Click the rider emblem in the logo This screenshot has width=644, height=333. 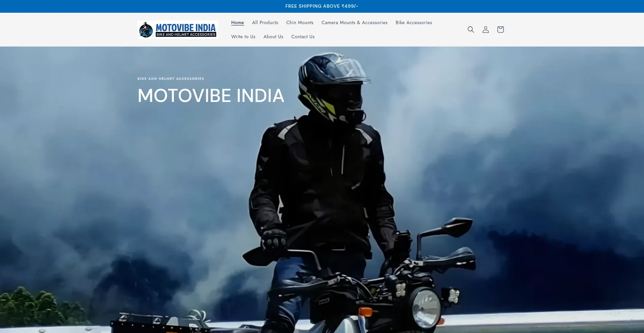146,30
